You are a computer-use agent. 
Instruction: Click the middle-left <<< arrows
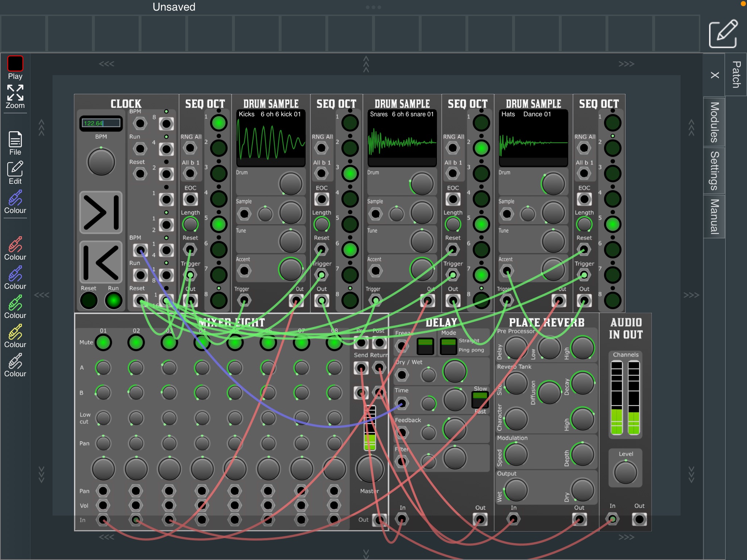coord(42,295)
